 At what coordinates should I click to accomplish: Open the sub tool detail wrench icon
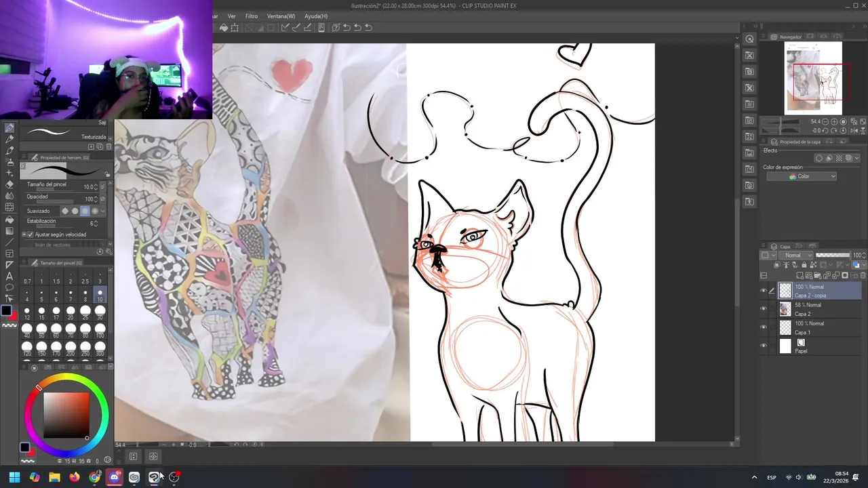[108, 251]
